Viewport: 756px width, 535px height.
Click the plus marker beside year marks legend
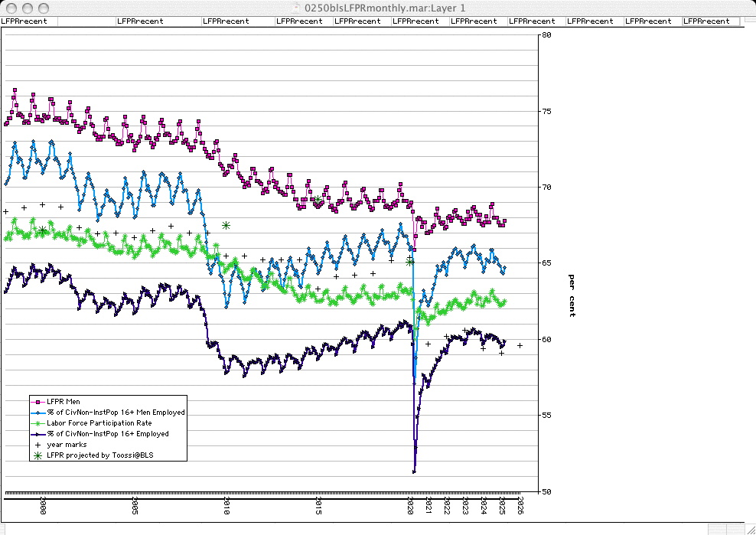[37, 445]
